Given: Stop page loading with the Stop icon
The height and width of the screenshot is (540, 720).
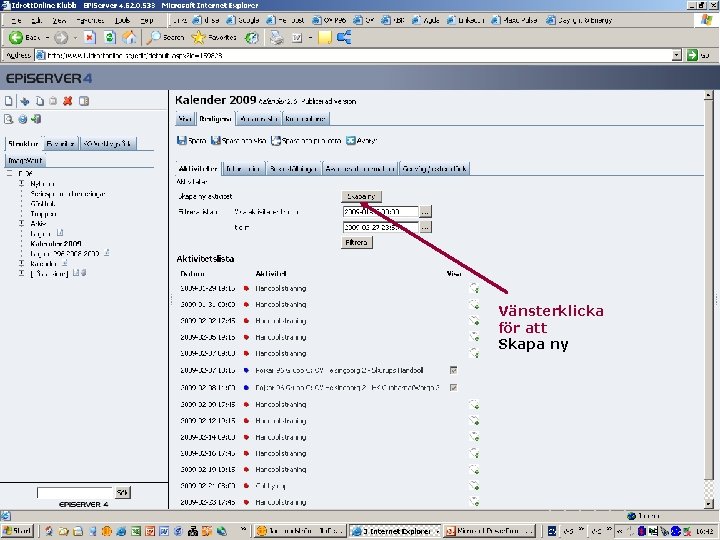Looking at the screenshot, I should 90,37.
